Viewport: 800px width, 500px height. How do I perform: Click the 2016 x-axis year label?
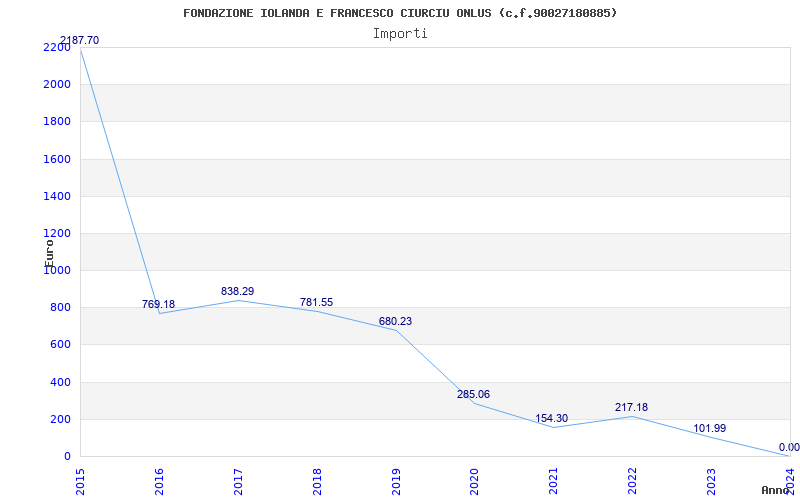pyautogui.click(x=159, y=482)
